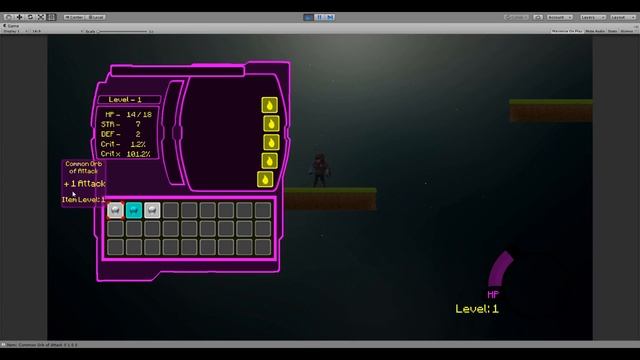
Task: Click the first slot in the bottom inventory row
Action: pos(116,247)
